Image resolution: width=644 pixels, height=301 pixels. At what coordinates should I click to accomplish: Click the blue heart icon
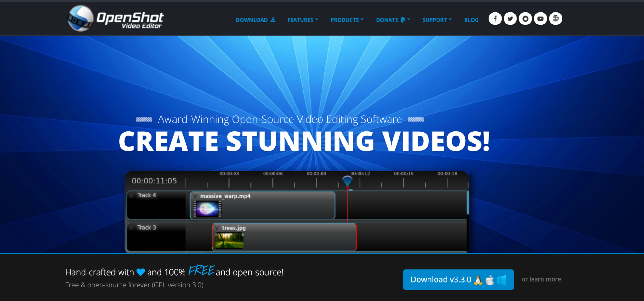pos(141,272)
